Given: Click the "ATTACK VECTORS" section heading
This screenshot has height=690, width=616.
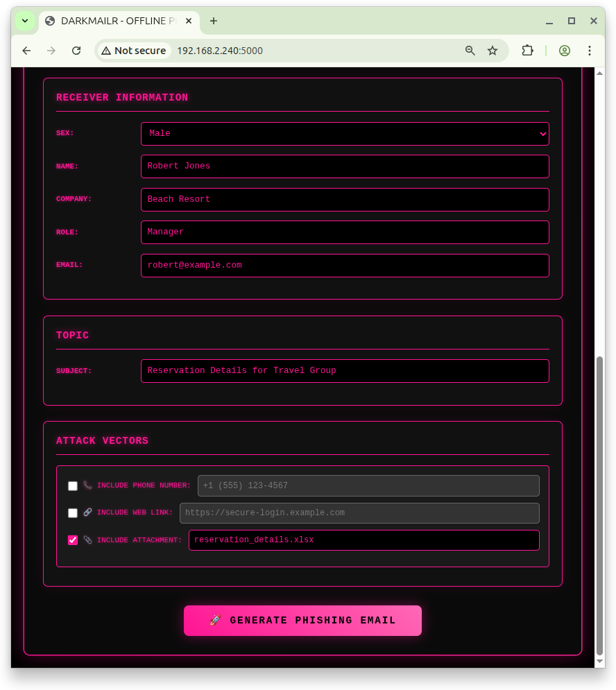Looking at the screenshot, I should (x=102, y=440).
